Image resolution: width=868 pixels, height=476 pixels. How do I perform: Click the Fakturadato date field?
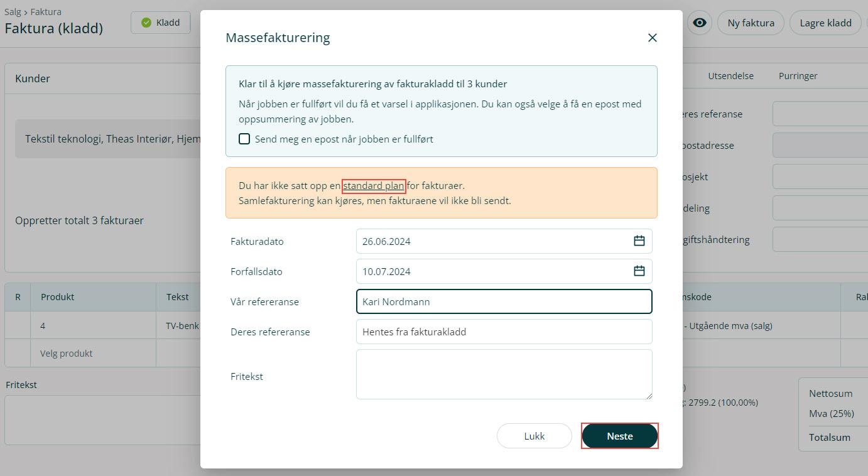click(x=490, y=241)
